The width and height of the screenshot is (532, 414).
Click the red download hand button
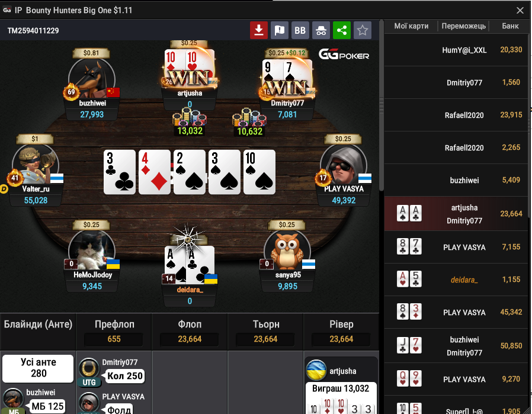point(259,30)
